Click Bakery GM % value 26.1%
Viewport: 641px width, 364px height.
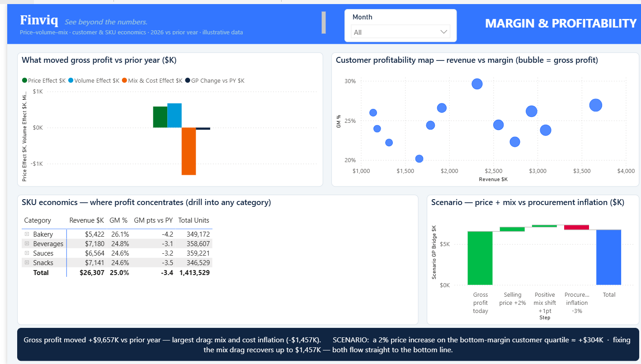pos(119,234)
